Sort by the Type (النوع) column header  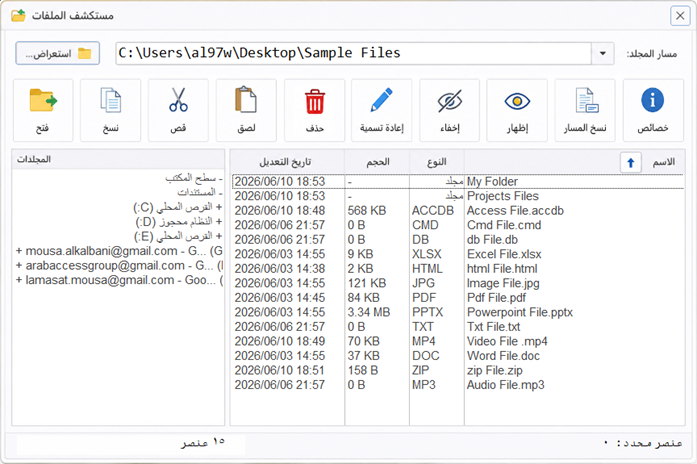[x=437, y=162]
